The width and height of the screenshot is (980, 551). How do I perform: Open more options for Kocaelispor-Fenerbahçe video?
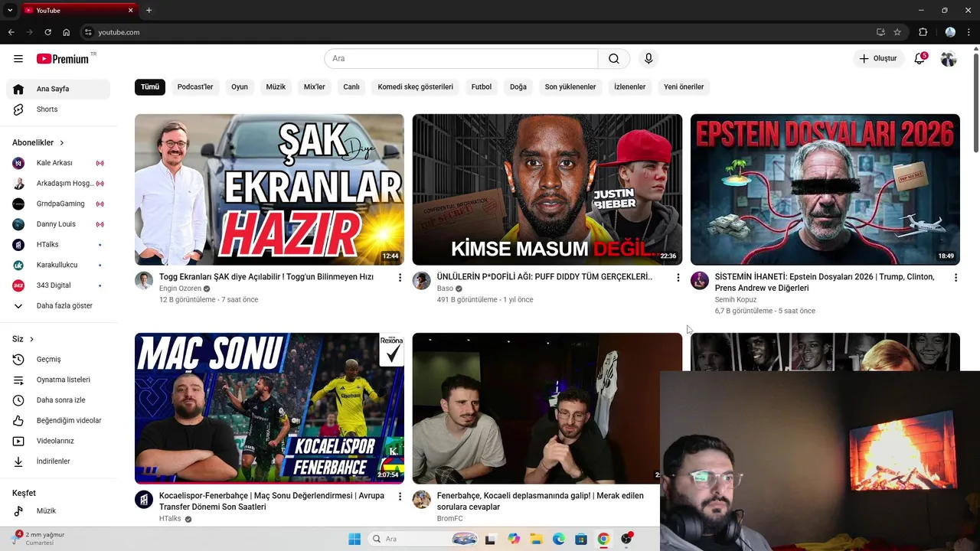[400, 497]
